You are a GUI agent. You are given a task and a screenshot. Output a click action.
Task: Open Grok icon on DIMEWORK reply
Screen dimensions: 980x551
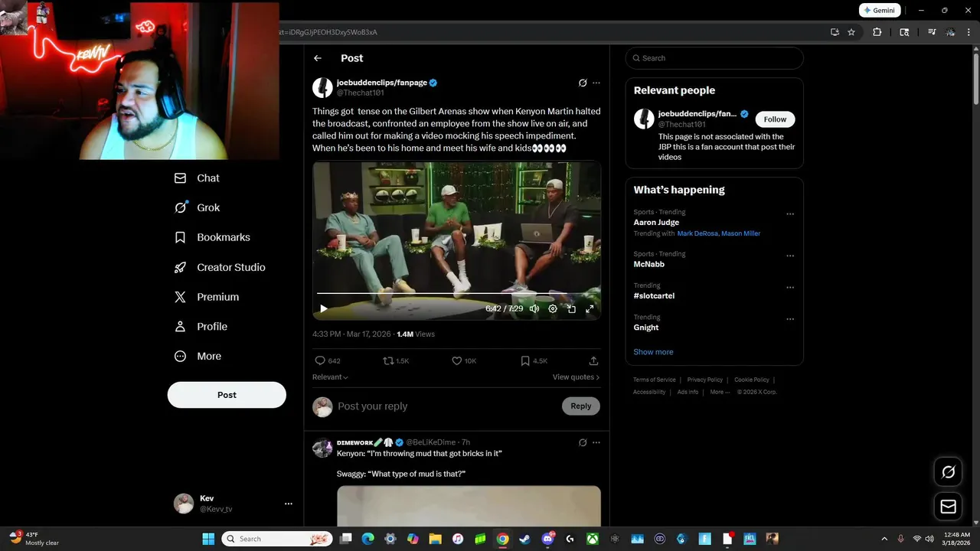[583, 442]
